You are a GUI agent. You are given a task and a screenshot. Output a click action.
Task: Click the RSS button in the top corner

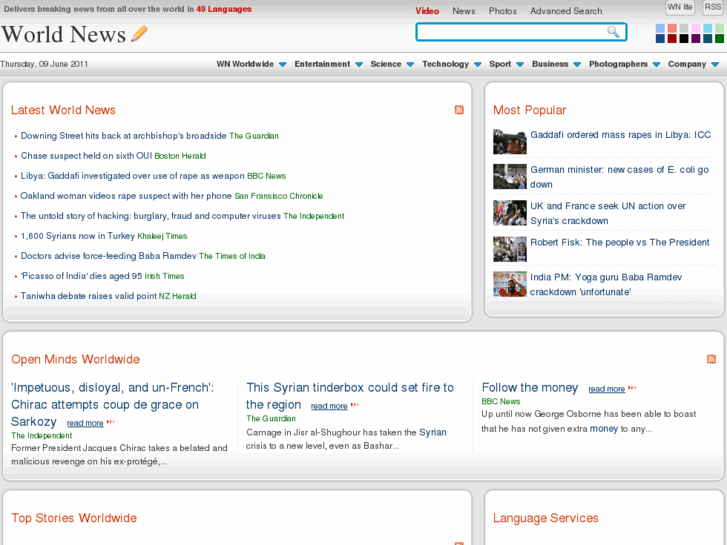(713, 7)
